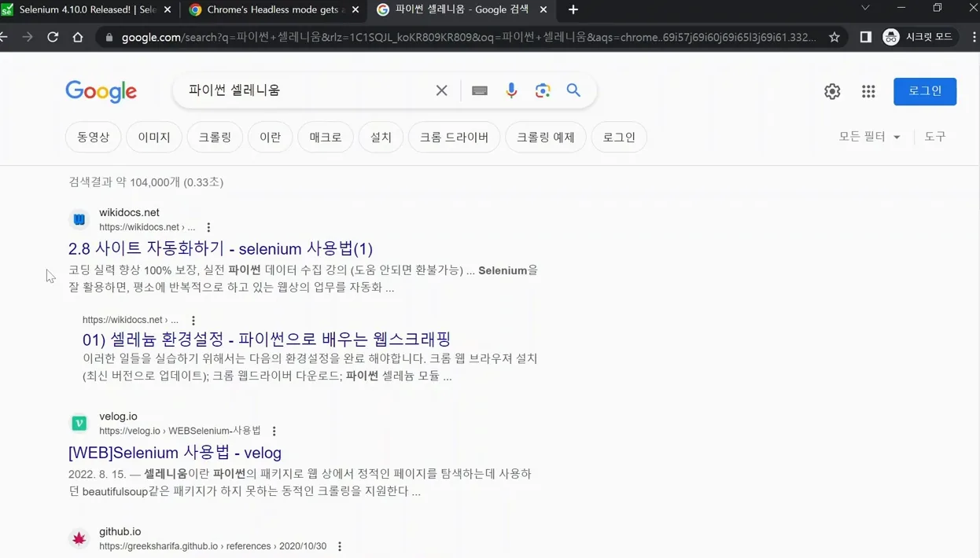Image resolution: width=980 pixels, height=558 pixels.
Task: Open the tab search dropdown arrow
Action: [865, 8]
